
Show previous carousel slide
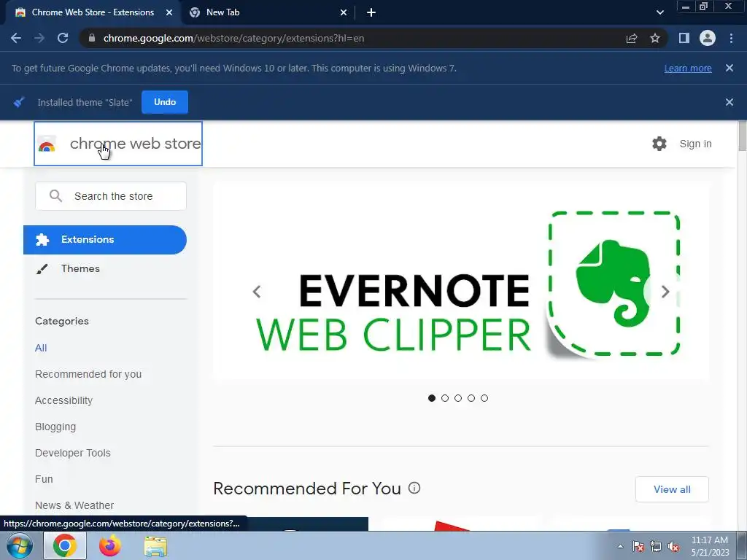tap(257, 292)
